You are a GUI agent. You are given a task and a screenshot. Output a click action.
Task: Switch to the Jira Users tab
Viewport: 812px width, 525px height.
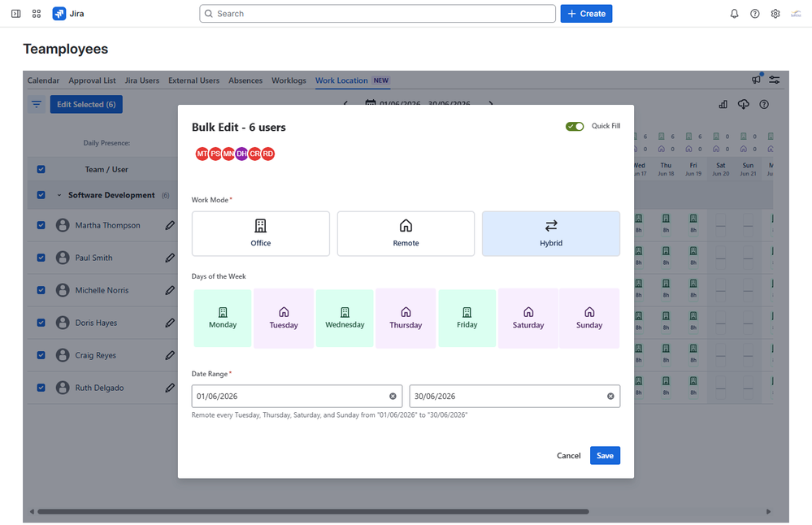tap(142, 80)
